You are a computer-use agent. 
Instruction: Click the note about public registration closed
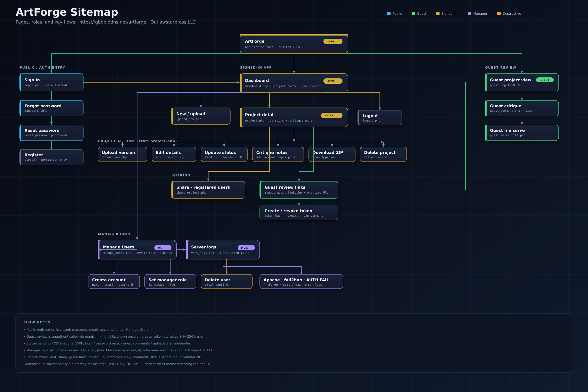click(86, 330)
